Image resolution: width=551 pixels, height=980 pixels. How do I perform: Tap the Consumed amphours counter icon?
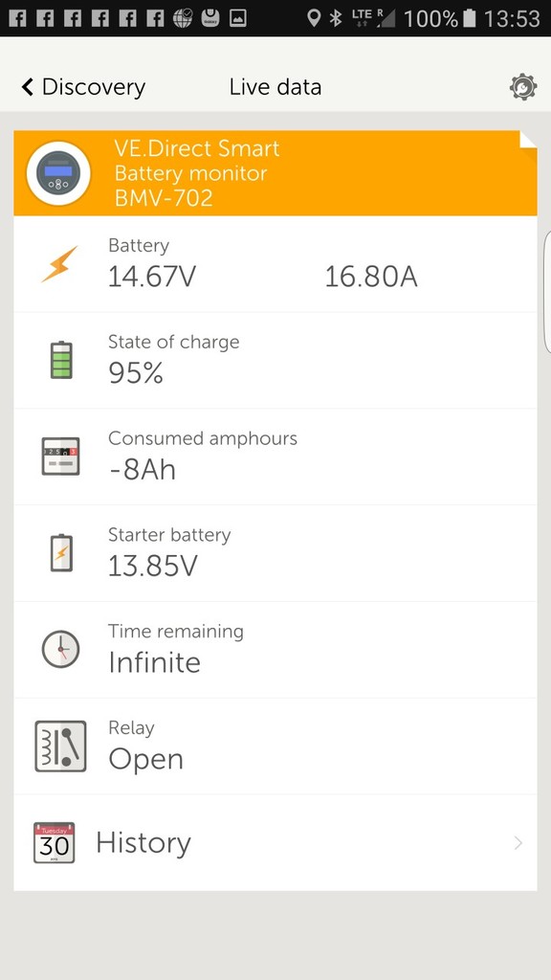tap(60, 457)
